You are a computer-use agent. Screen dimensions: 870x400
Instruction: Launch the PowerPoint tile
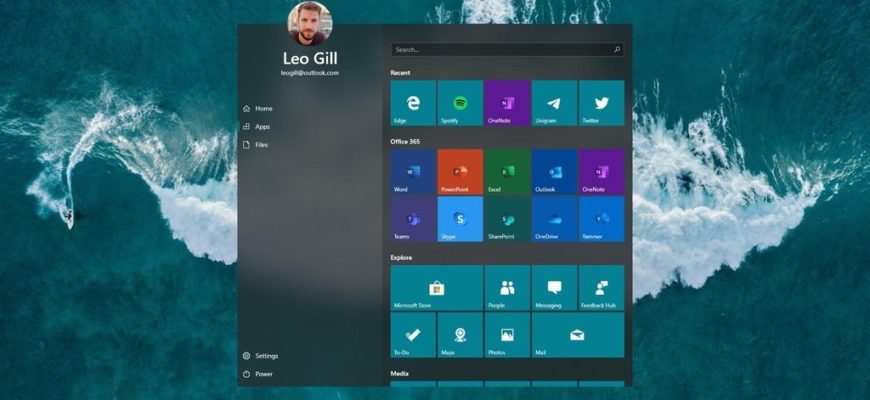pos(460,172)
